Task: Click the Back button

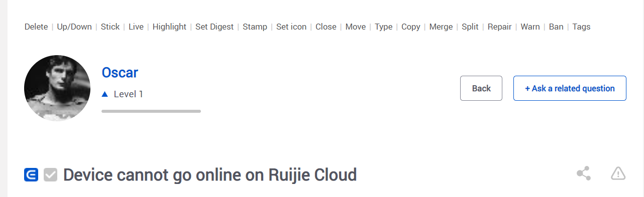Action: [x=481, y=88]
